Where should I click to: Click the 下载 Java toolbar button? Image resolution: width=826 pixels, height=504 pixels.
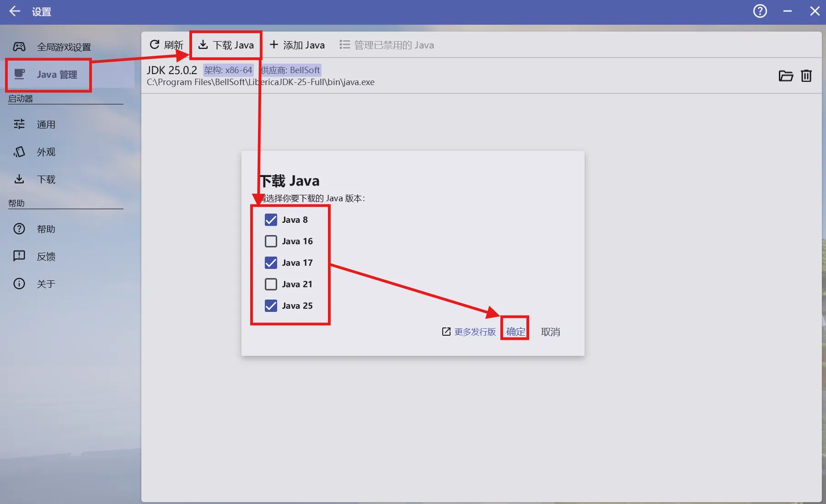pyautogui.click(x=226, y=44)
